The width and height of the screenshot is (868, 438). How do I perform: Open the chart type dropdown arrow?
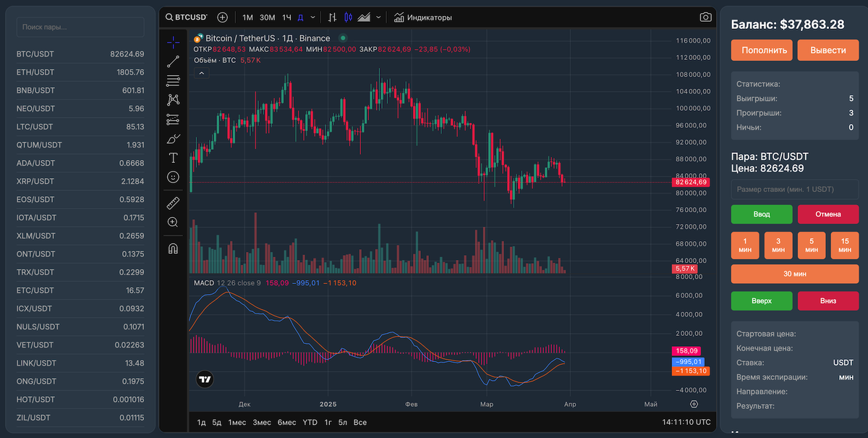pos(379,17)
